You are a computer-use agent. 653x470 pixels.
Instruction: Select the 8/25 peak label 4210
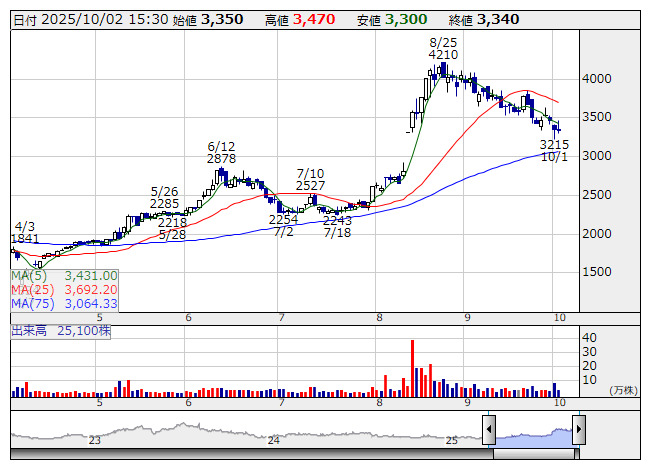[x=443, y=55]
